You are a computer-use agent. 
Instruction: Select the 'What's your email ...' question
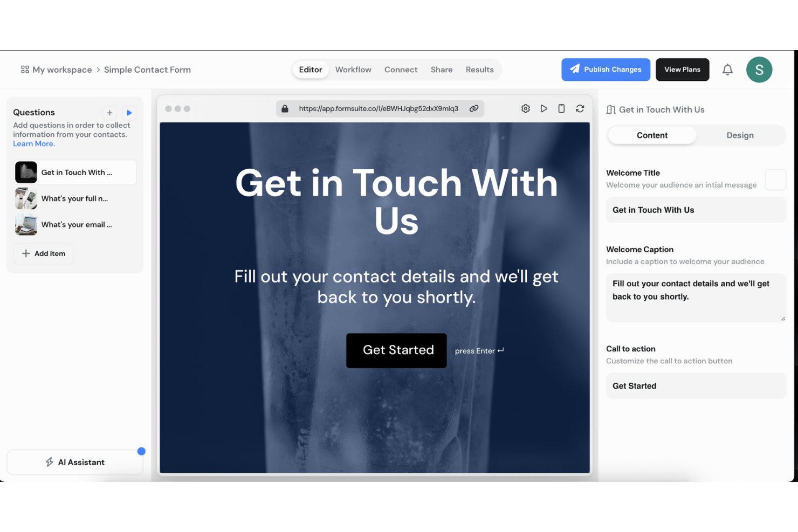coord(75,224)
